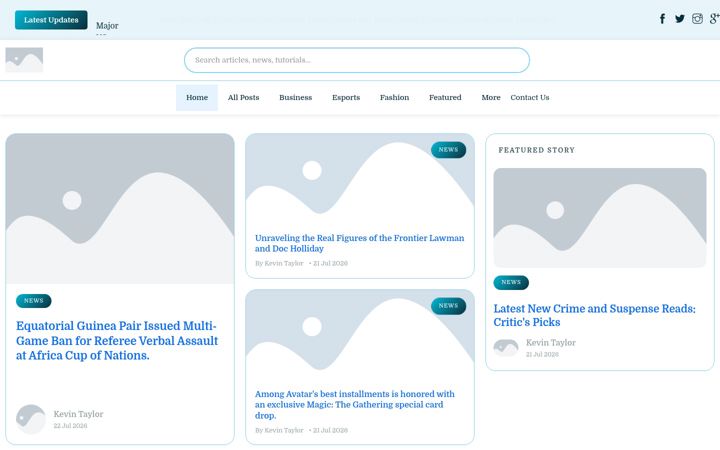720x450 pixels.
Task: Open the Equatorial Guinea article thumbnail
Action: 120,209
